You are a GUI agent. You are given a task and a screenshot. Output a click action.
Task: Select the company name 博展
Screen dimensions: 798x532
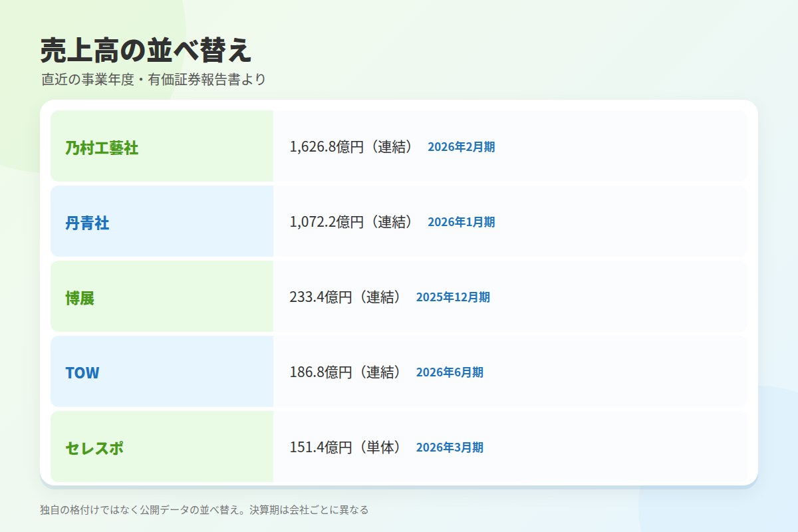(80, 298)
